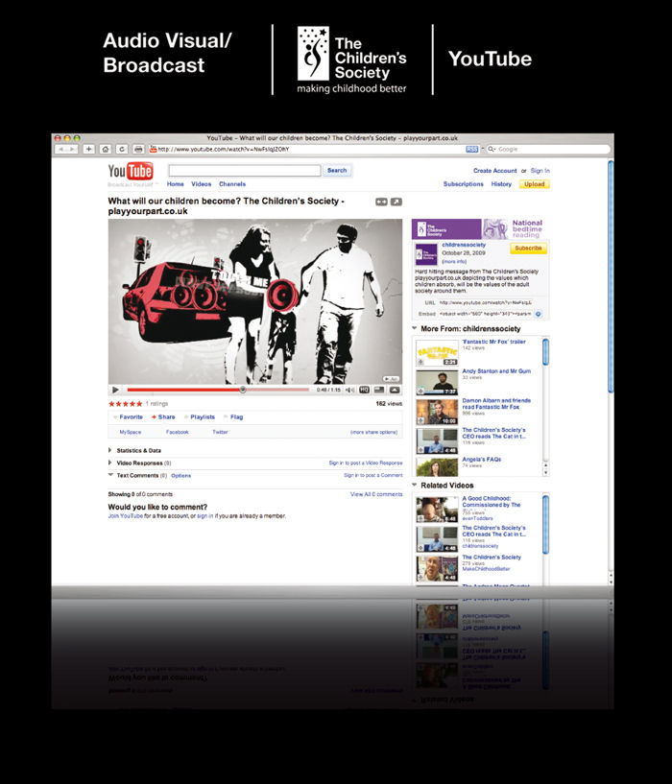The height and width of the screenshot is (784, 672).
Task: Click the plus add-bookmark toolbar button
Action: click(88, 149)
